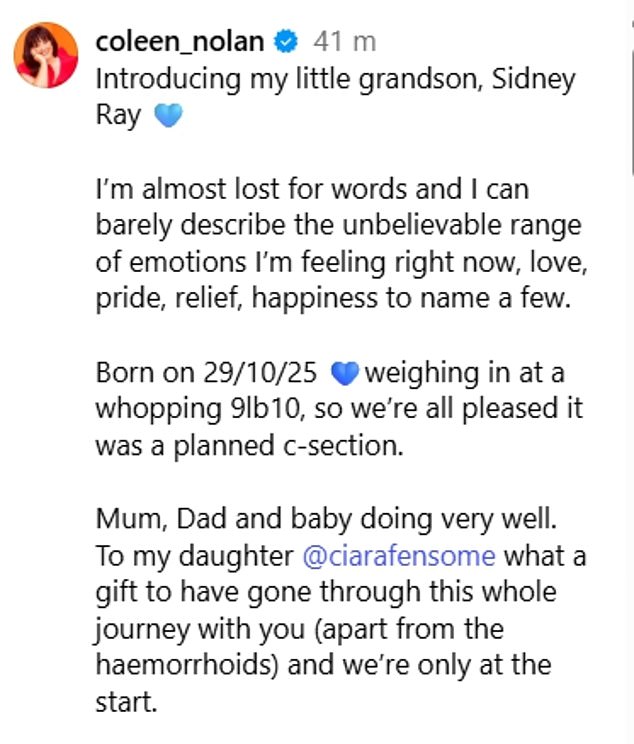Click the 'pride, relief, happiness' line
Viewport: 634px width, 744px height.
tap(332, 300)
